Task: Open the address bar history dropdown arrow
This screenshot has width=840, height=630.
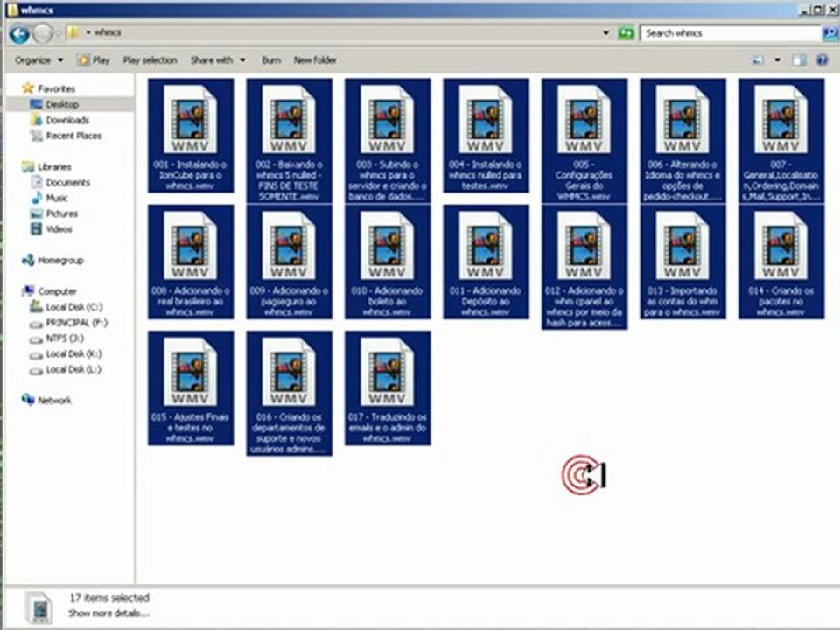Action: [x=605, y=33]
